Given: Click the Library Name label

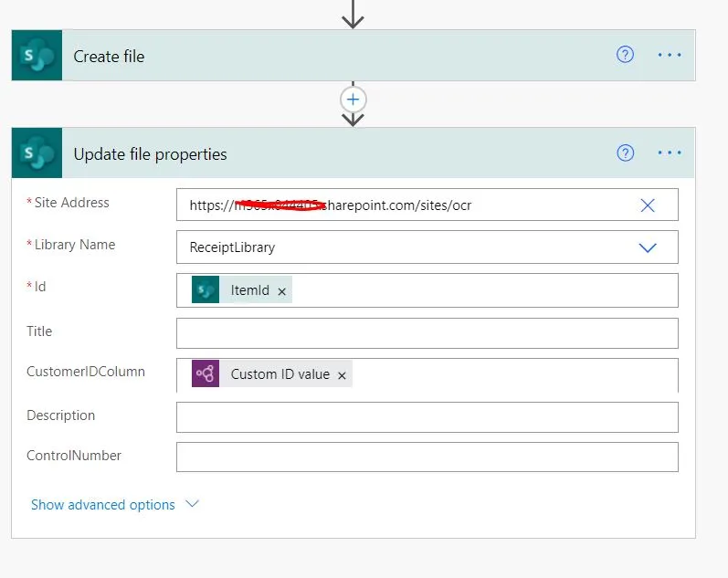Looking at the screenshot, I should (x=75, y=245).
